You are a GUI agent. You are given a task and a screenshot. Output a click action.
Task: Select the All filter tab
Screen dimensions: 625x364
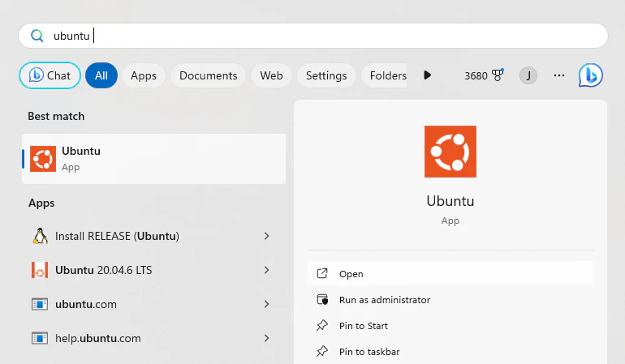[101, 75]
